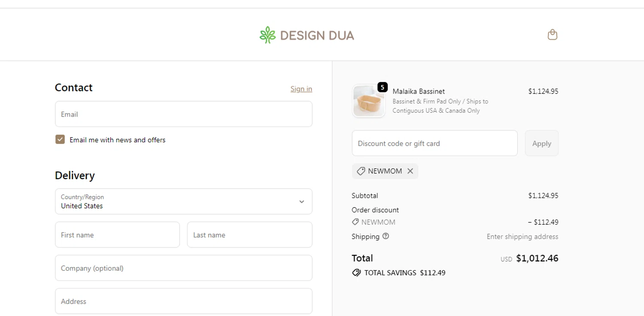This screenshot has height=316, width=644.
Task: Click the shipping help question mark icon
Action: coord(386,236)
